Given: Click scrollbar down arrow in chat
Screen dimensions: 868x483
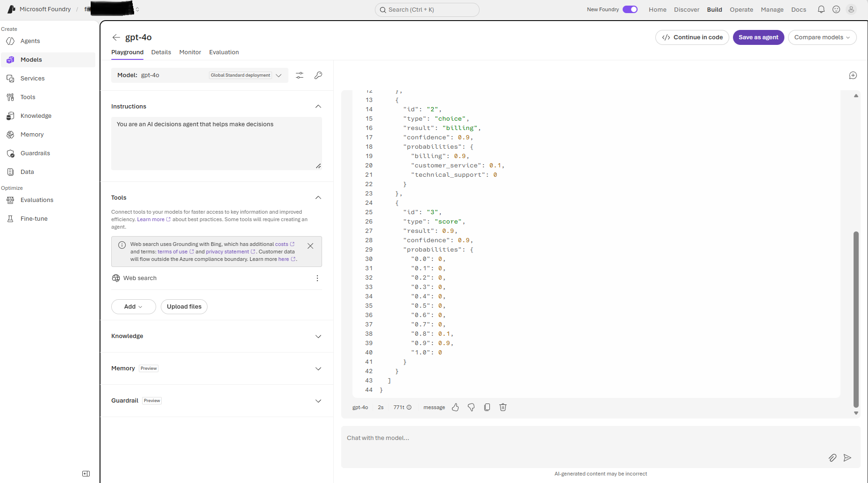Looking at the screenshot, I should pos(856,413).
